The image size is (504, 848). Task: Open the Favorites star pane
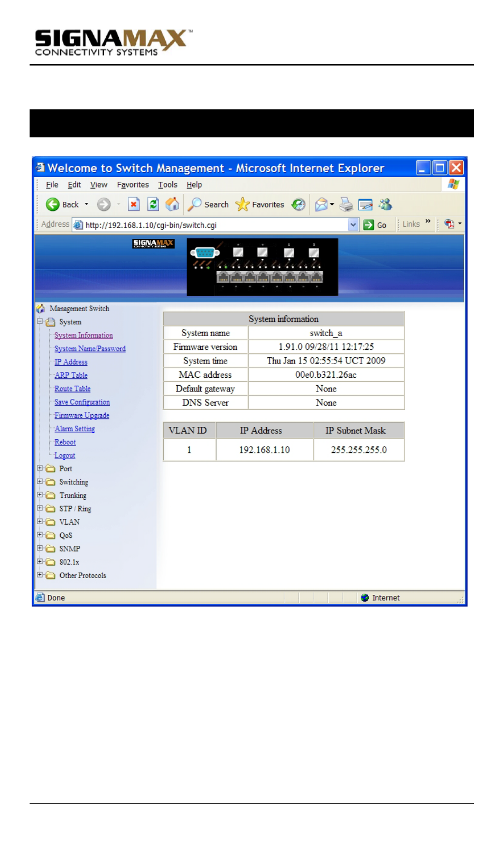260,204
